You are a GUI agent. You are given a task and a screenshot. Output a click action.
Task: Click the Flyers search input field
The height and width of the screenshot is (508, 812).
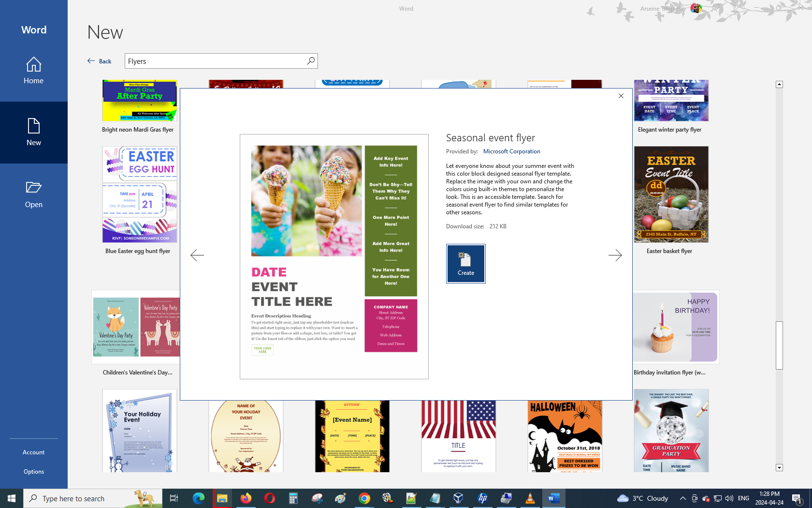click(x=215, y=61)
